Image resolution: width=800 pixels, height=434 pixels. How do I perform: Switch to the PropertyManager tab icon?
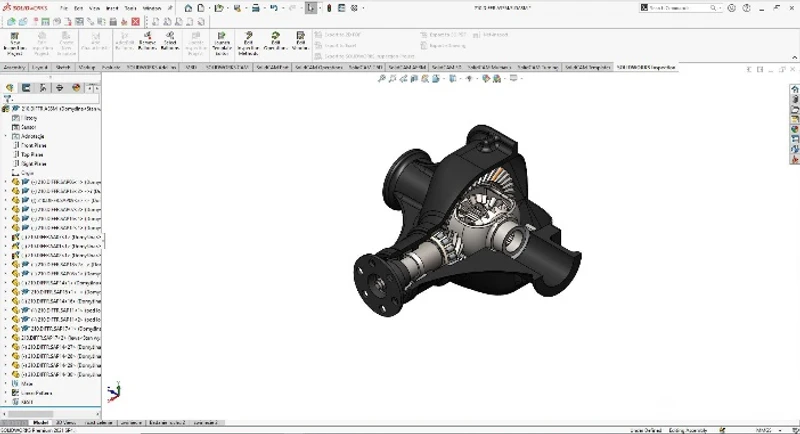pyautogui.click(x=26, y=88)
